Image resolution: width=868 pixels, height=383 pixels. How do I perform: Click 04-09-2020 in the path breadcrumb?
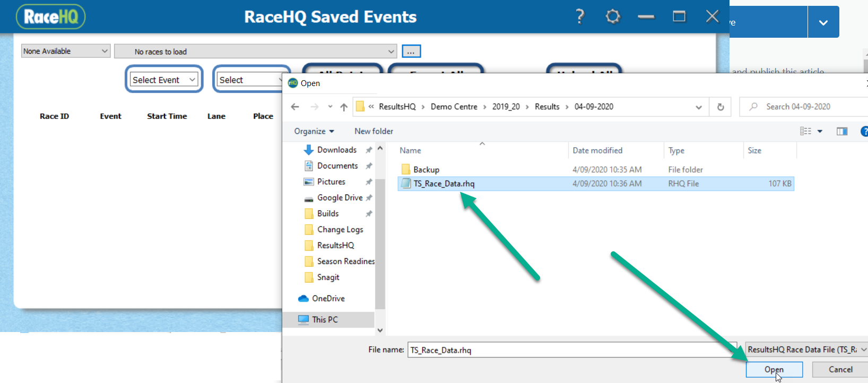[594, 107]
